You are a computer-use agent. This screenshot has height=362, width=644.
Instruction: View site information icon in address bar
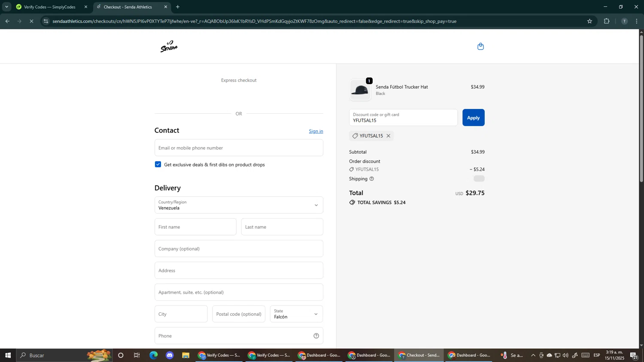click(x=46, y=21)
